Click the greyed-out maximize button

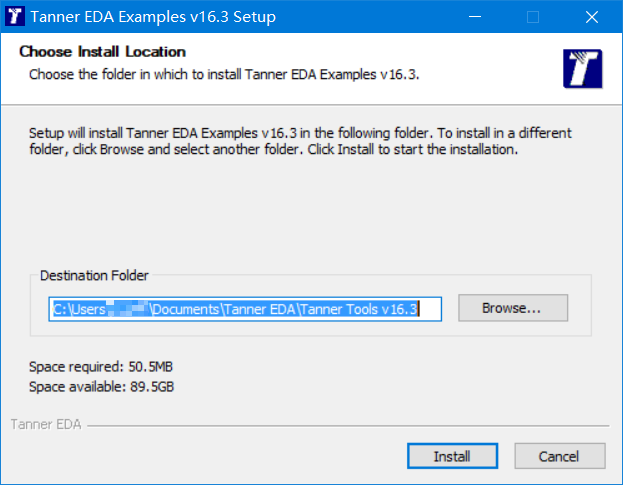533,17
